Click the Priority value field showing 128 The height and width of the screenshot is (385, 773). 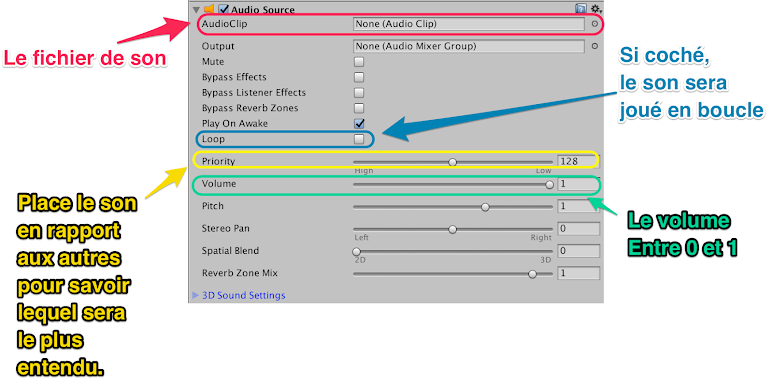(578, 161)
